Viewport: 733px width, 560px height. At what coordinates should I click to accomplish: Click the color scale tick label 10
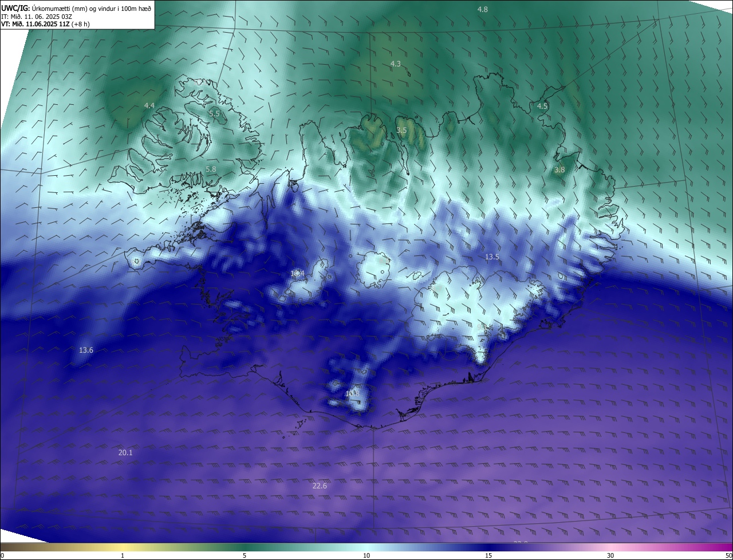click(366, 555)
